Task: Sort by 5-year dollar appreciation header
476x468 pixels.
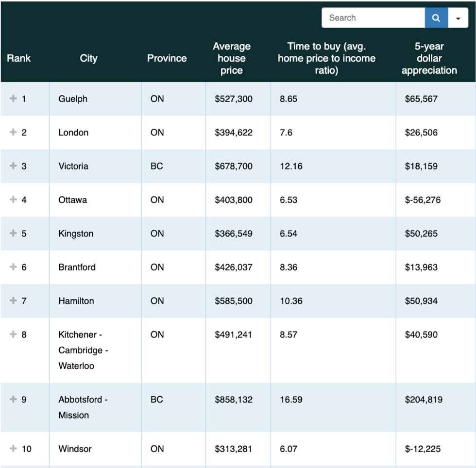Action: [x=429, y=58]
